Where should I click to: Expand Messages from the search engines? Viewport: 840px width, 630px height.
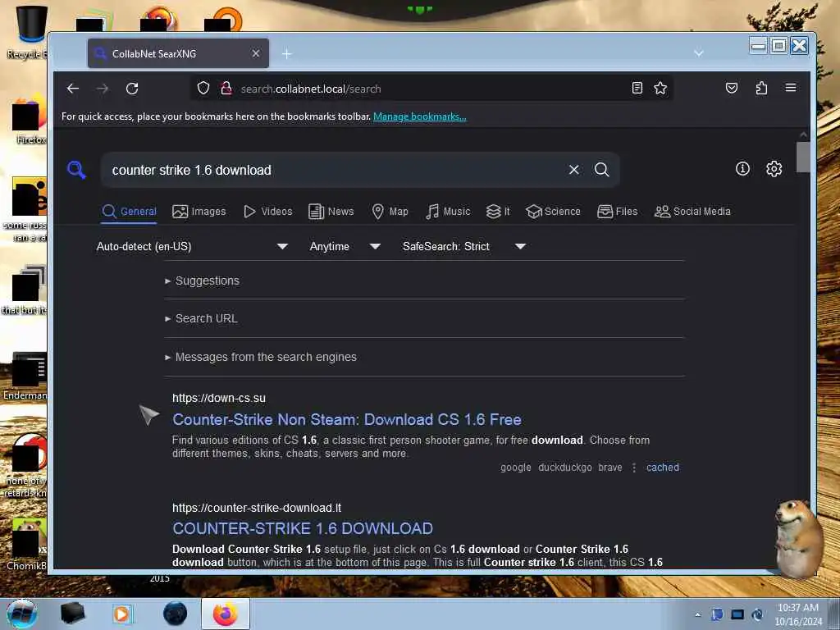[x=261, y=357]
